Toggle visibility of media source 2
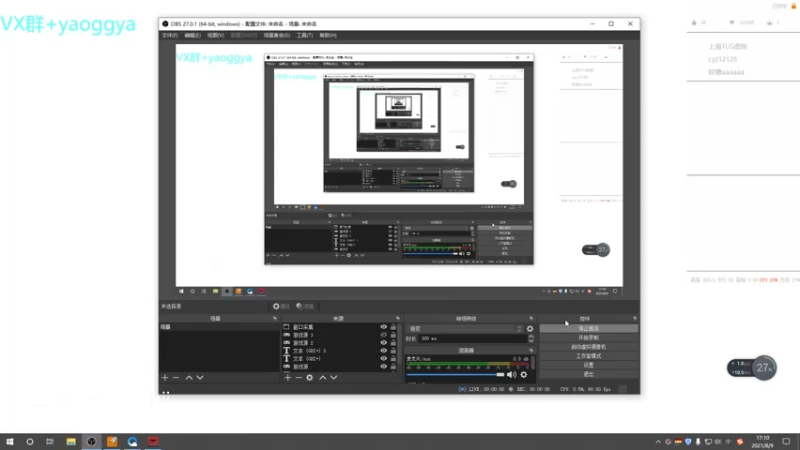The image size is (800, 450). coord(384,343)
